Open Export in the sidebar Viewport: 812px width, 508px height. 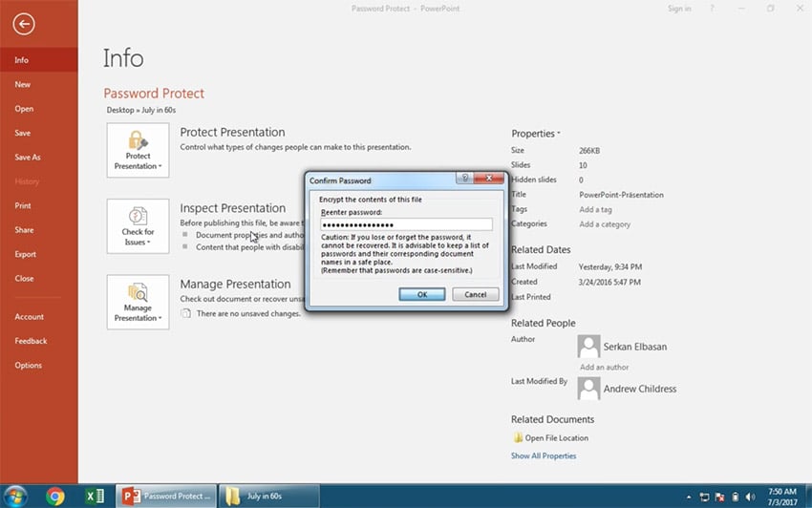click(39, 254)
